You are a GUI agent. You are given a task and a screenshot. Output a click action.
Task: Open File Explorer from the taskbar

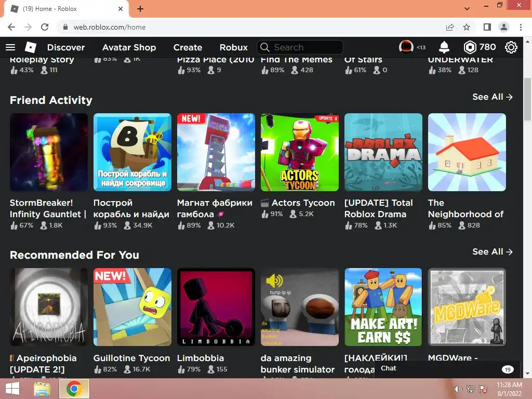42,389
